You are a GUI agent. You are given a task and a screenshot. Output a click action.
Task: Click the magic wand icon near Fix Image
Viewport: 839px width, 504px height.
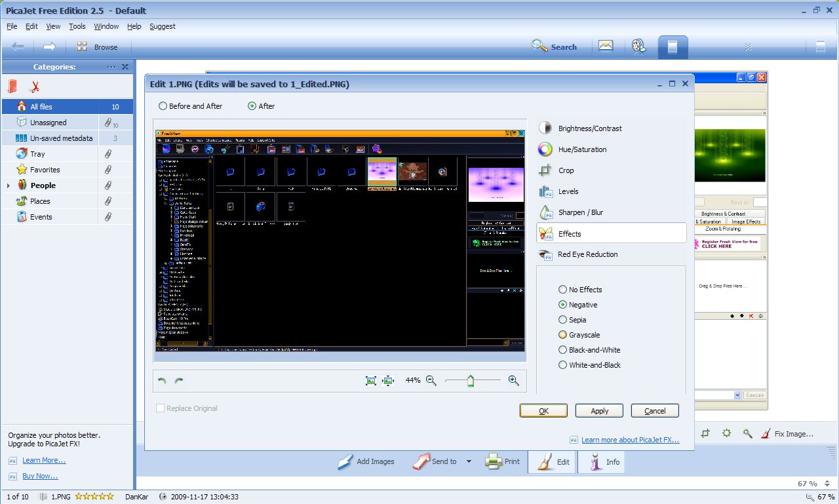pos(747,433)
